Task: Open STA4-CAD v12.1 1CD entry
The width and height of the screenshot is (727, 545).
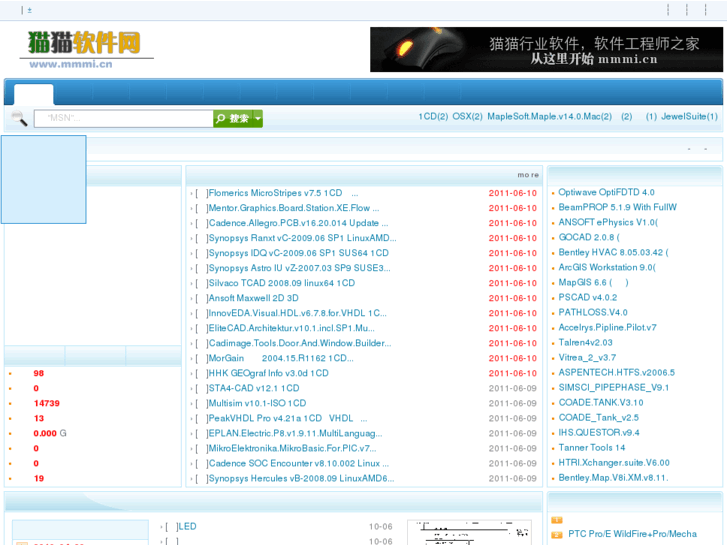Action: click(x=254, y=388)
